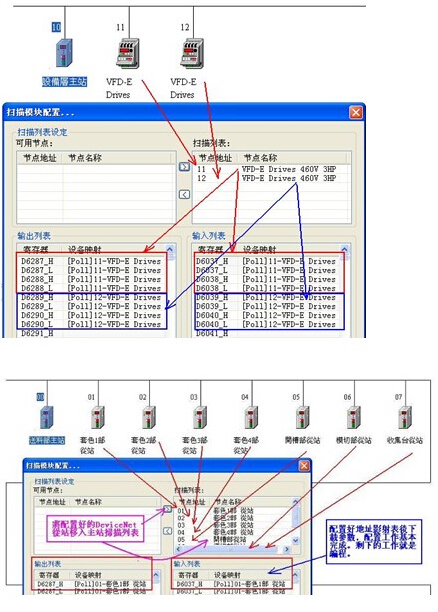Viewport: 438px width, 612px height.
Task: Move node into scan list with right arrow
Action: (184, 167)
